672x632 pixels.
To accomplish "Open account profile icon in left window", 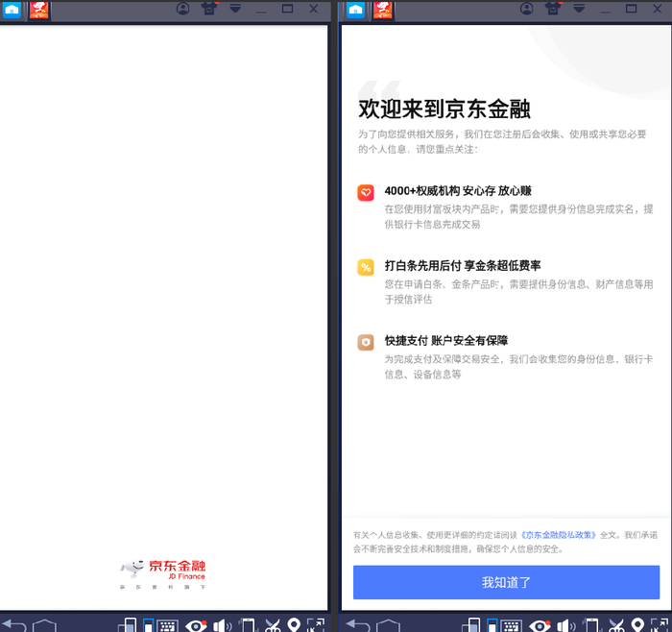I will [x=183, y=9].
